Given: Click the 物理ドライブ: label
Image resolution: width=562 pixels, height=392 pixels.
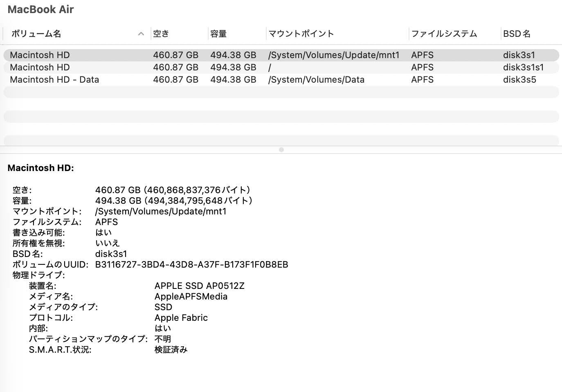Looking at the screenshot, I should pyautogui.click(x=39, y=275).
